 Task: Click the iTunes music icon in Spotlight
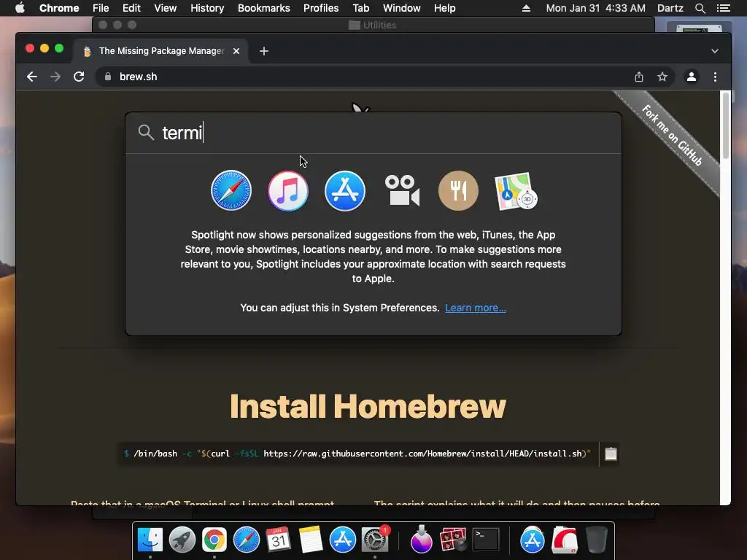click(x=287, y=190)
